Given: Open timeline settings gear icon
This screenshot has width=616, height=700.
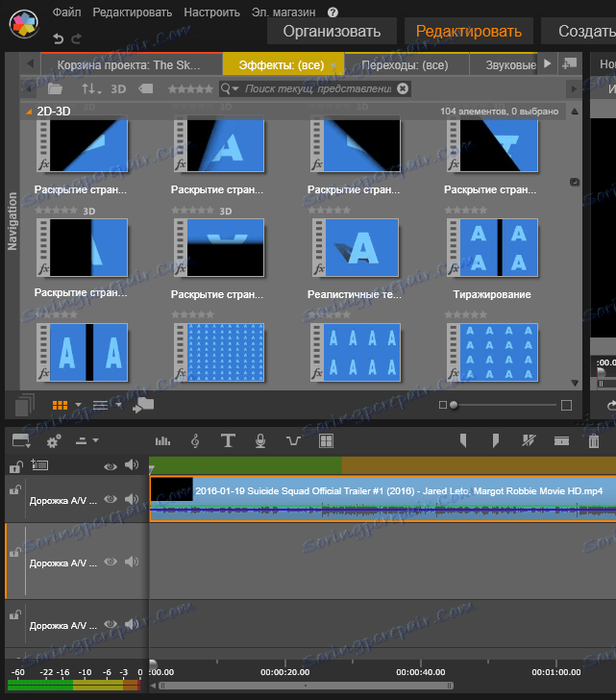Looking at the screenshot, I should coord(53,440).
